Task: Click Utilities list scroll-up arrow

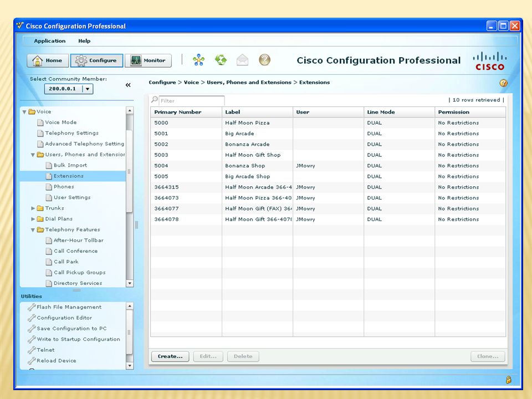Action: [129, 306]
